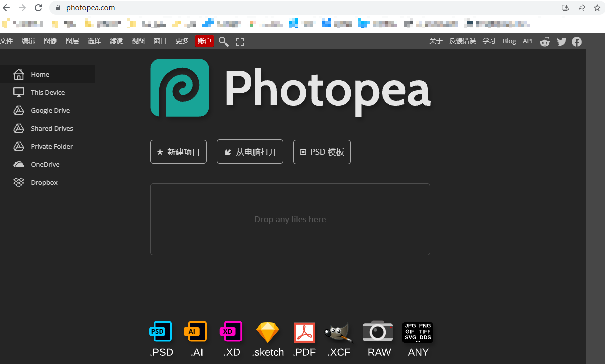Open the 更多 menu

[x=182, y=41]
